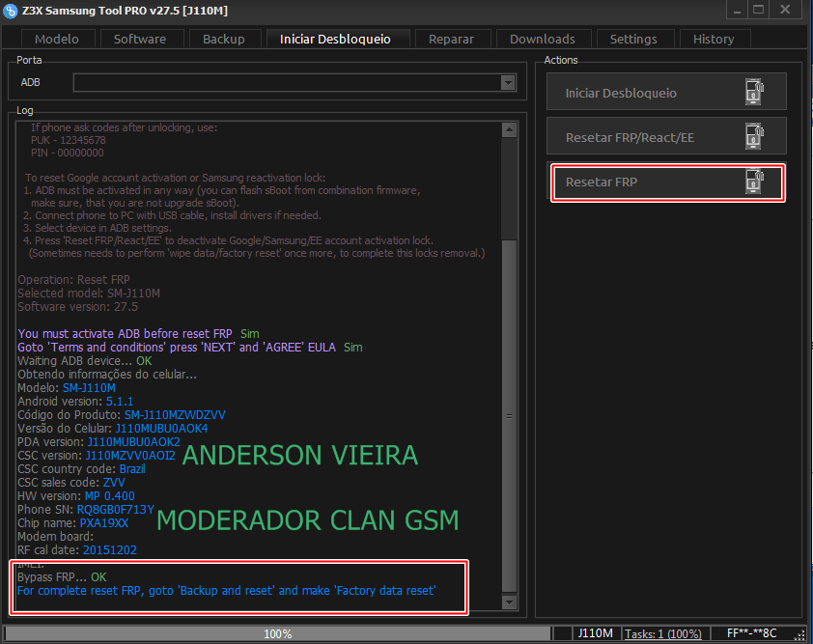813x644 pixels.
Task: Minimize the Z3X Samsung Tool window
Action: tap(737, 11)
